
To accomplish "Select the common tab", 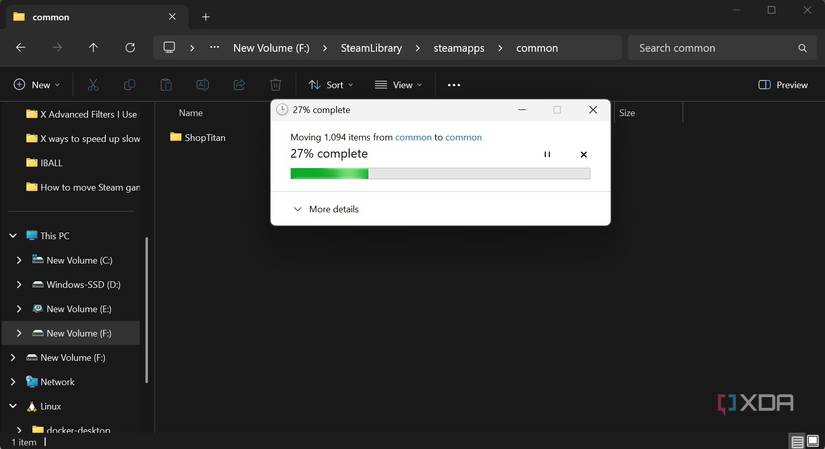I will click(x=95, y=17).
